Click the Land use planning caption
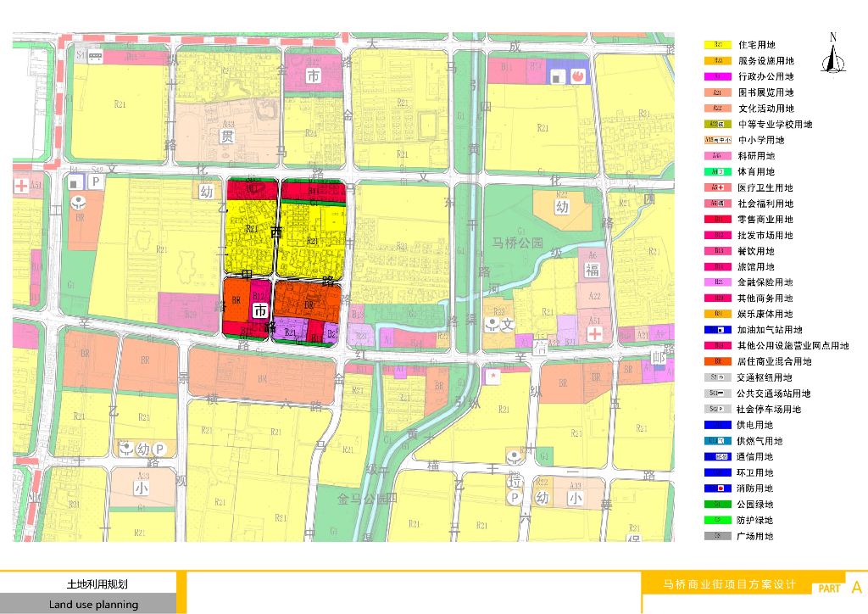Screen dimensions: 868x614 click(x=93, y=605)
